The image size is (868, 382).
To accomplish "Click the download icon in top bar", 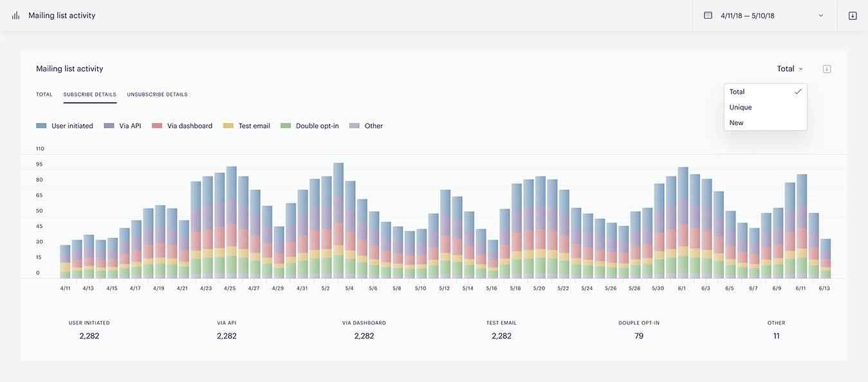I will 853,15.
